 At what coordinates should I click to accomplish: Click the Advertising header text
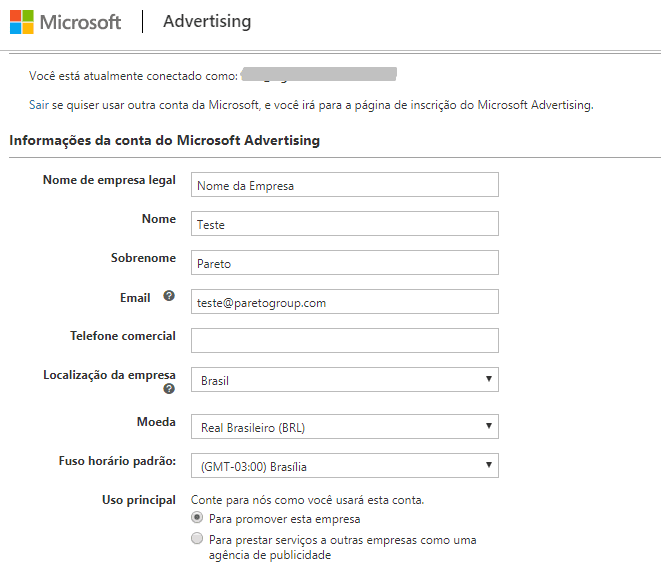click(207, 21)
